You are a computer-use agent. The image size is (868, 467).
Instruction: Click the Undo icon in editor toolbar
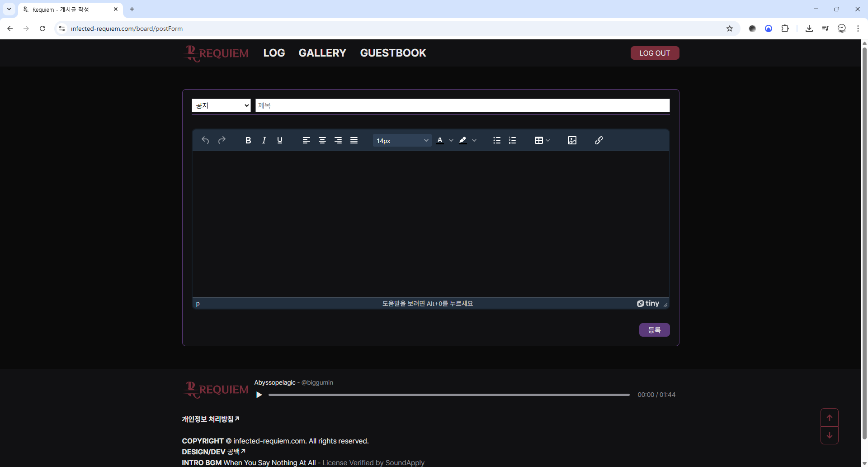click(205, 140)
